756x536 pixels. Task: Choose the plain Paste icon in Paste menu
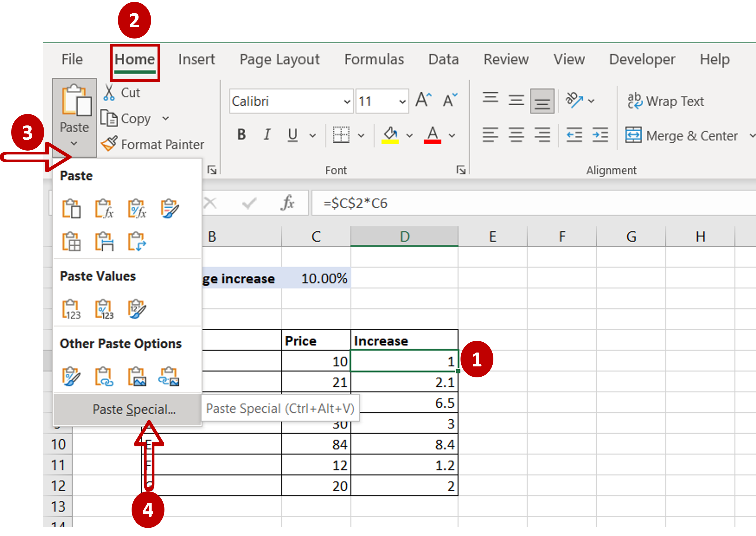click(71, 208)
